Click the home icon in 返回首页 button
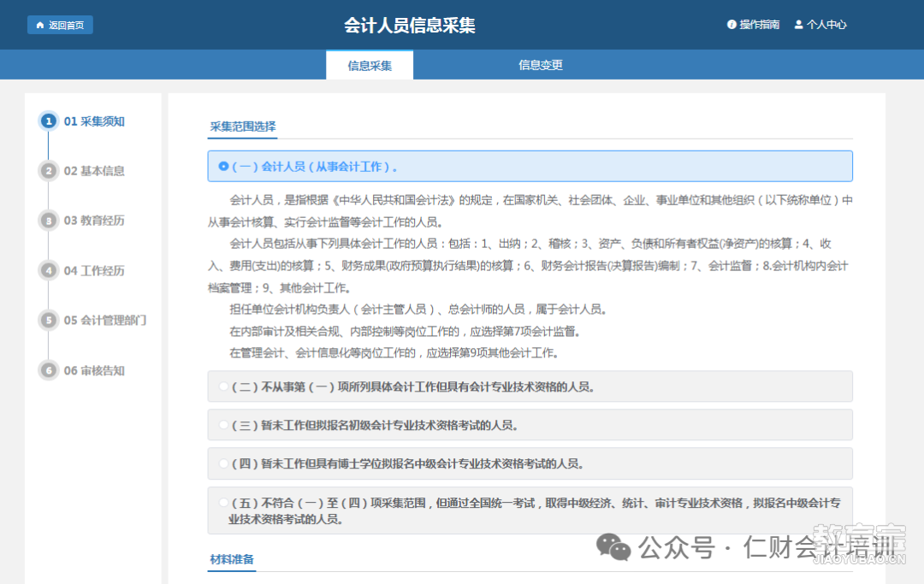Viewport: 924px width, 584px height. (40, 25)
